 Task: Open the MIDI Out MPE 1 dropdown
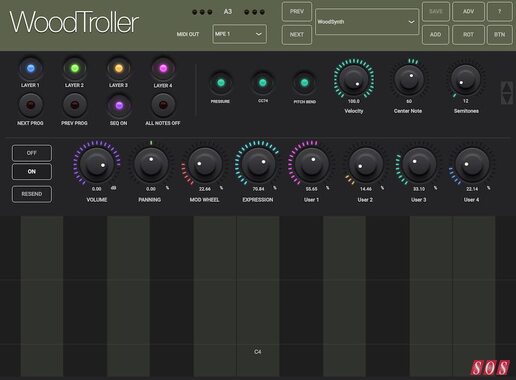coord(239,34)
